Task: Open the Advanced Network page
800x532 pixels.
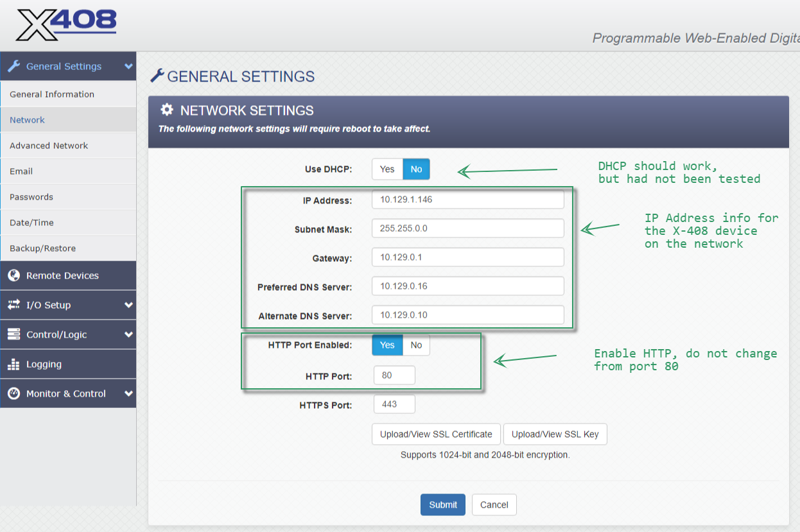Action: 48,146
